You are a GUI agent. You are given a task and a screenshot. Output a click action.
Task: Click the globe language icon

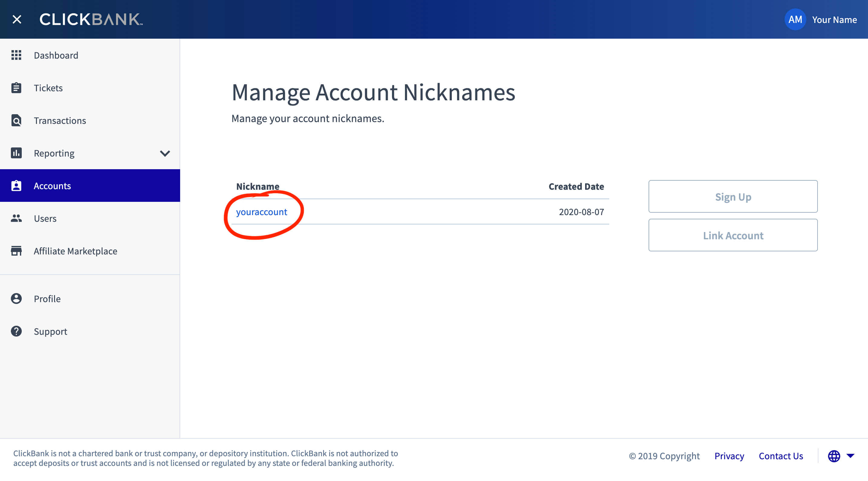[x=834, y=457]
